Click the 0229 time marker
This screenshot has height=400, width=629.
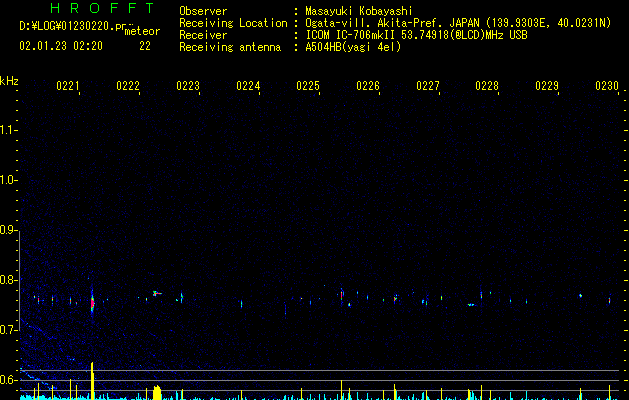(547, 85)
